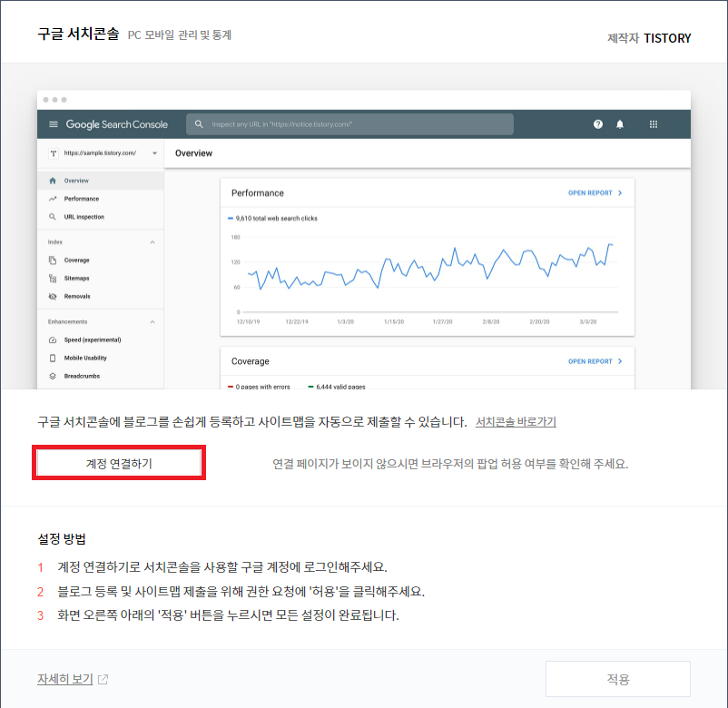Click the 적용 button
The image size is (728, 708).
point(618,679)
